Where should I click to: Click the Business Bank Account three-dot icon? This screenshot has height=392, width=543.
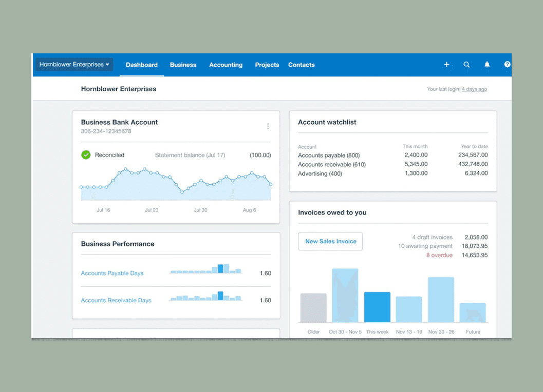(268, 126)
